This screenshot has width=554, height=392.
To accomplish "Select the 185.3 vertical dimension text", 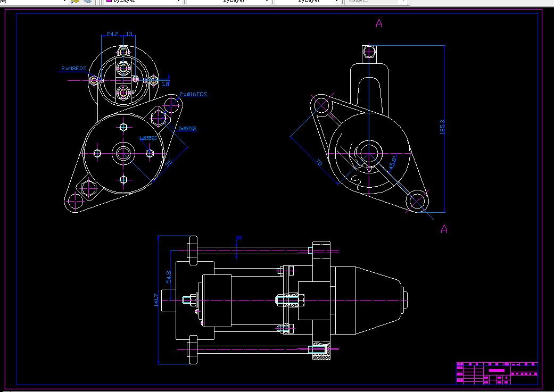I will coord(442,127).
